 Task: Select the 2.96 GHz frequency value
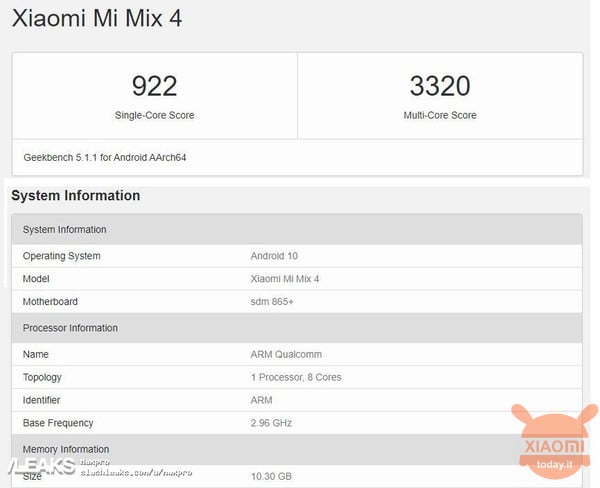(271, 423)
